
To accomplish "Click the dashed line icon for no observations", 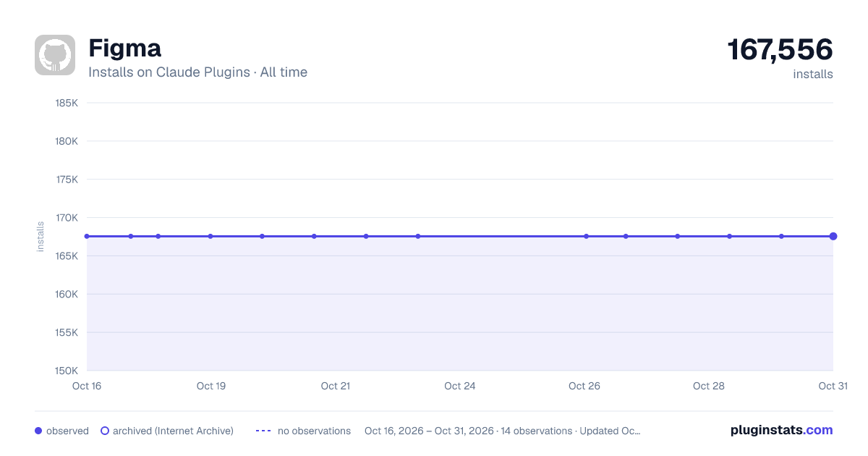I will pos(263,431).
